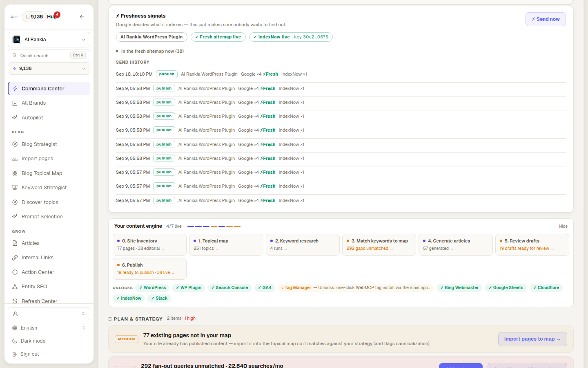588x368 pixels.
Task: Click the Sep 18, 10:10 PM history row
Action: [341, 74]
